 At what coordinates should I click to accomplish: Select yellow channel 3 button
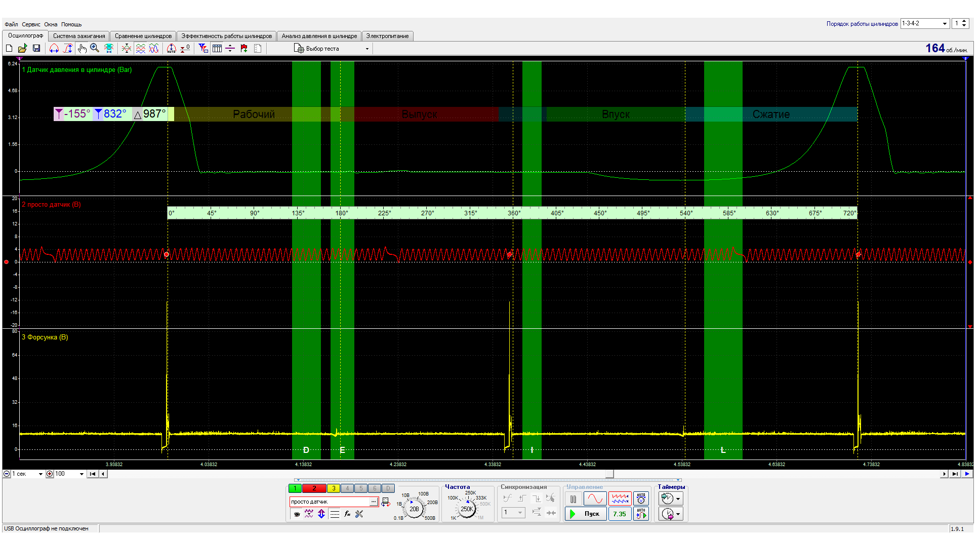point(334,488)
